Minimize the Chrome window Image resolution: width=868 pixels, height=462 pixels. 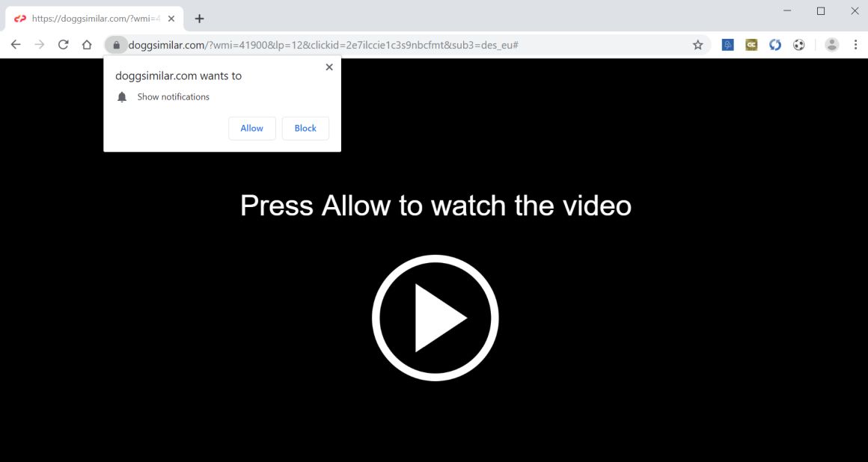pyautogui.click(x=787, y=10)
